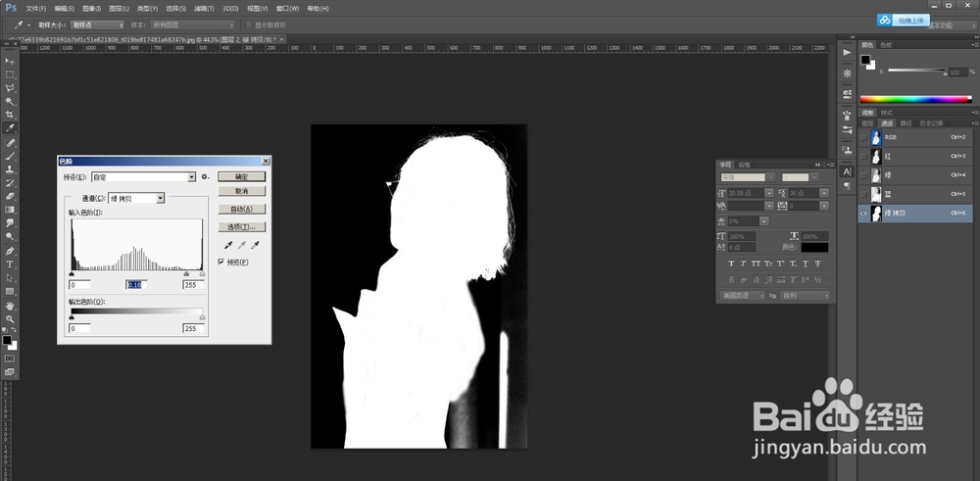The height and width of the screenshot is (481, 980).
Task: Select the Brush tool
Action: 10,156
